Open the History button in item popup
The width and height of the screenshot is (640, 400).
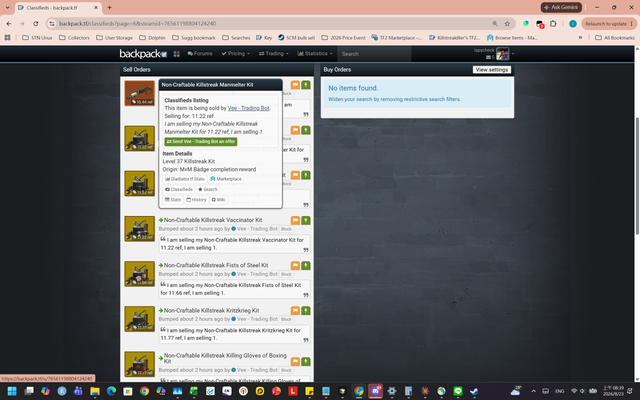[196, 200]
